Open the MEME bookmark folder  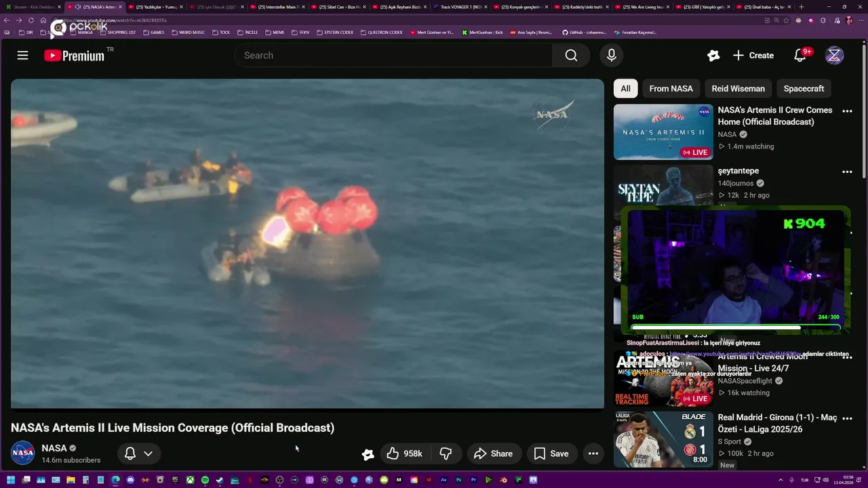[275, 33]
